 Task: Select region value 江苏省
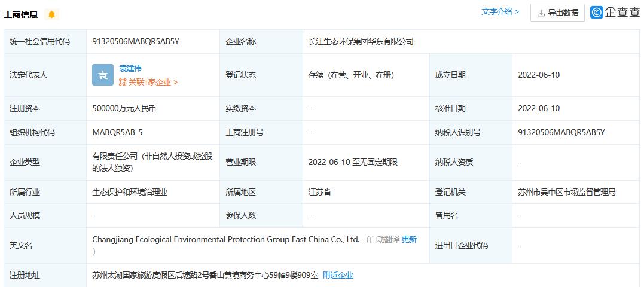[319, 192]
